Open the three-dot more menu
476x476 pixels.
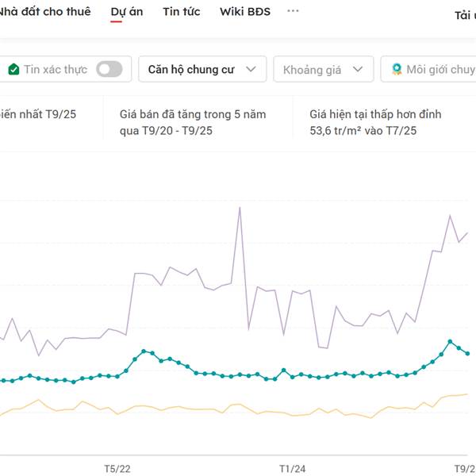pos(293,12)
